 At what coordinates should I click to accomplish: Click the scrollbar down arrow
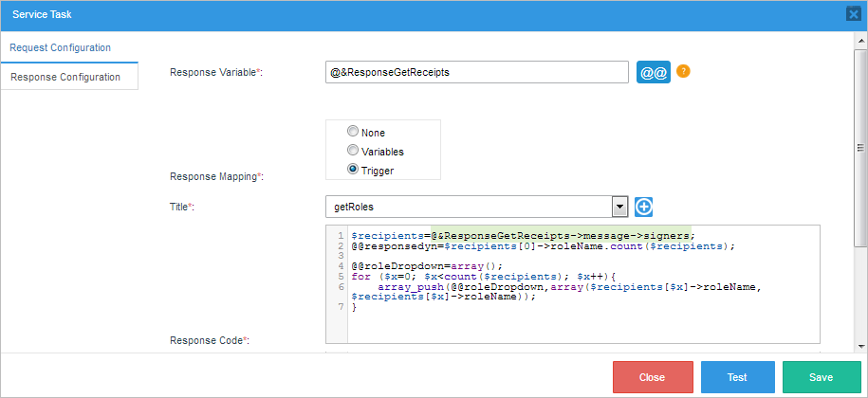click(x=861, y=346)
